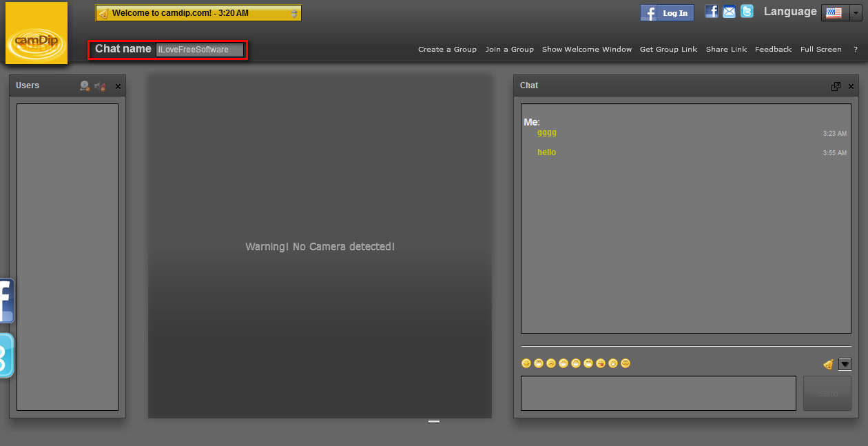Click the 'hello' chat message

pos(547,152)
